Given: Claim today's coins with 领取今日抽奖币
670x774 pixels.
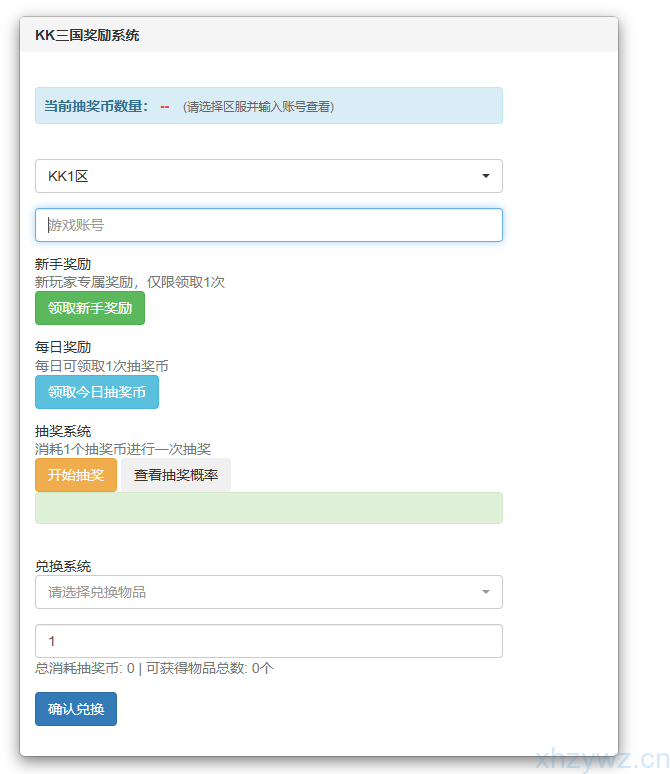Looking at the screenshot, I should point(97,392).
